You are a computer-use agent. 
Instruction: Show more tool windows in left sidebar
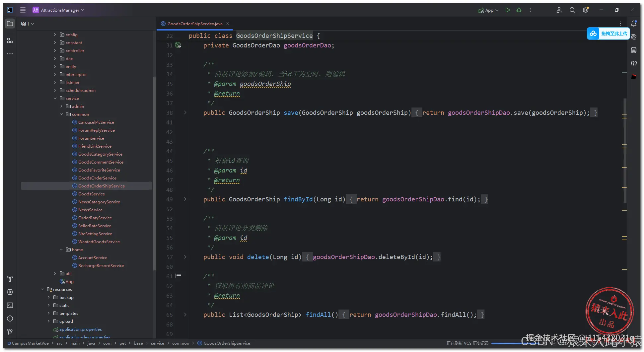[10, 54]
